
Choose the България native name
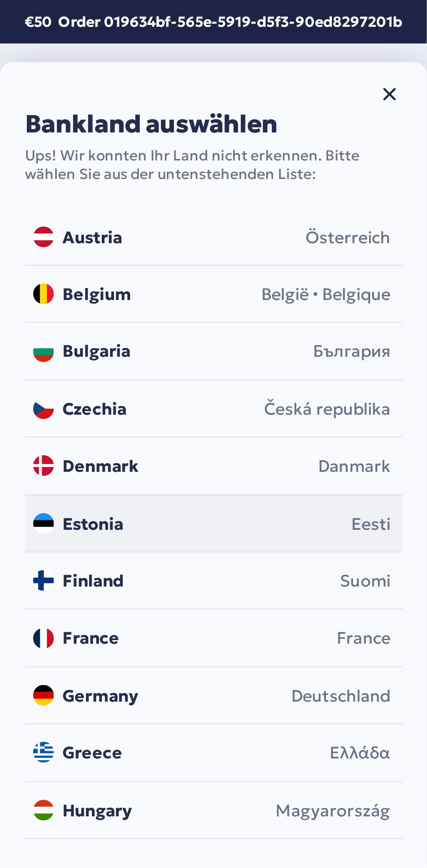352,351
